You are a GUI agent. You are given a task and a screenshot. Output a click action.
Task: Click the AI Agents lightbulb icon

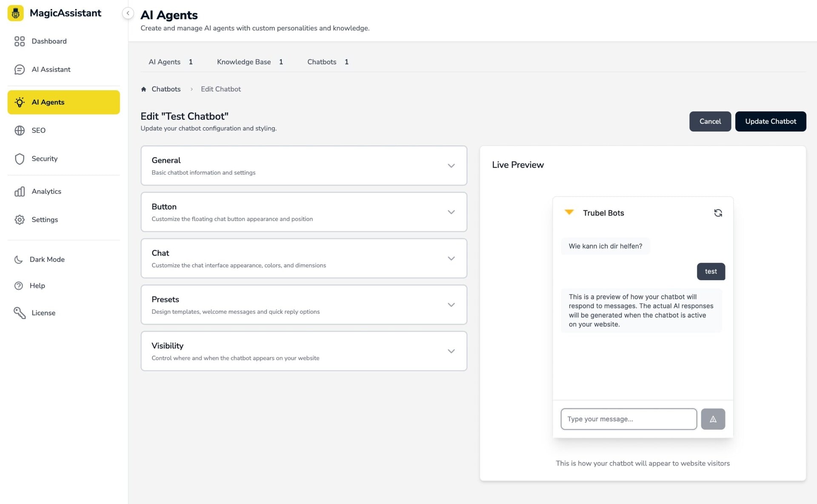tap(20, 102)
